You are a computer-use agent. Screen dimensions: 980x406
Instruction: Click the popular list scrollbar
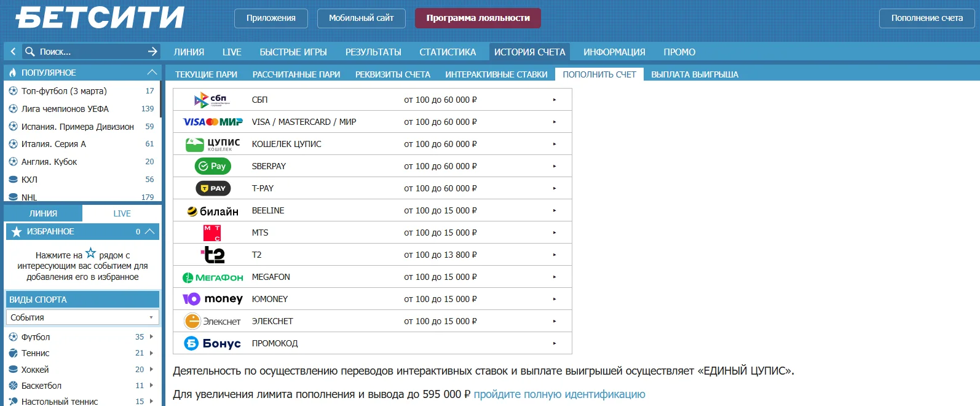160,98
